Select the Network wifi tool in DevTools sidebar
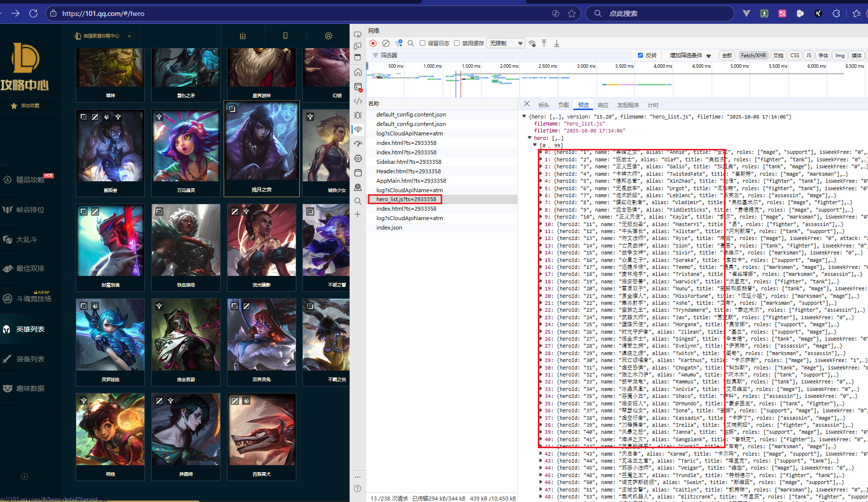Screen dimensions: 868x502 point(358,130)
